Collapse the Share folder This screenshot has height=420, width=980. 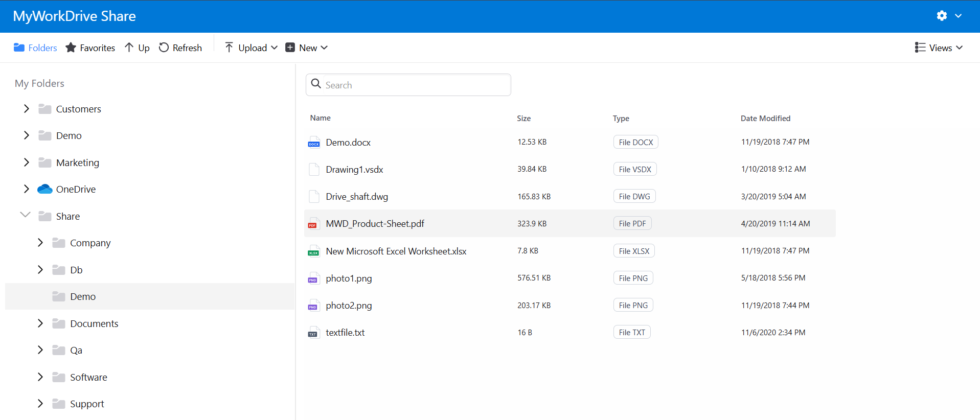tap(26, 215)
